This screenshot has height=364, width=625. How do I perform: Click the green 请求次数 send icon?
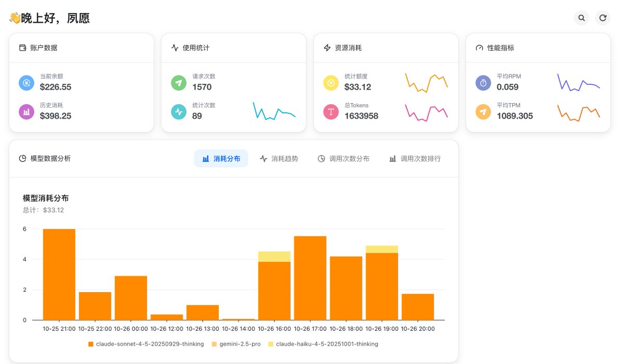[x=179, y=83]
